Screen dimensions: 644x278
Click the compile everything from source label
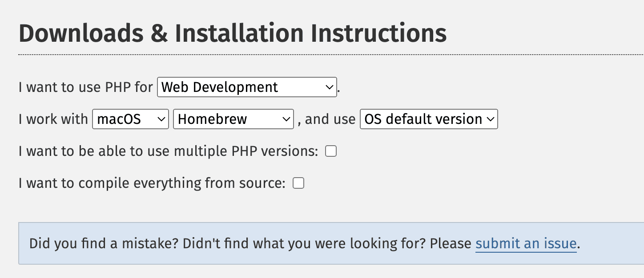pos(152,183)
